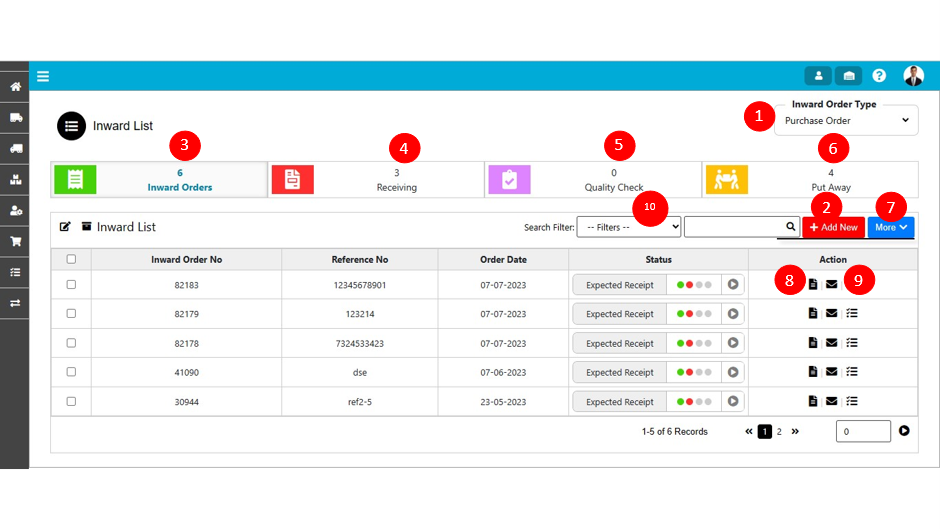Open the shopping cart sidebar icon
940x529 pixels.
[15, 241]
